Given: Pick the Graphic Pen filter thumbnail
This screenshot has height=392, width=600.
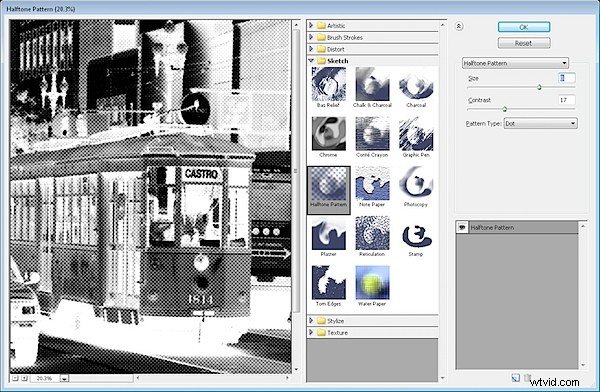Looking at the screenshot, I should click(x=416, y=134).
